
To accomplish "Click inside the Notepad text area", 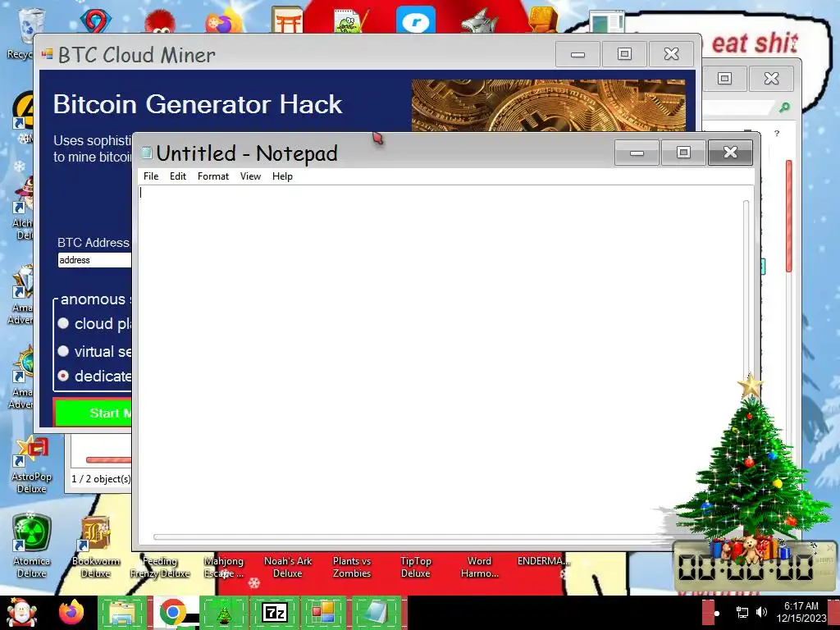I will point(440,359).
